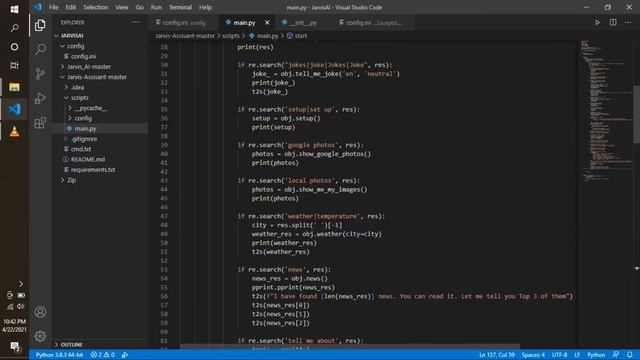Split the editor to the right

pos(613,22)
